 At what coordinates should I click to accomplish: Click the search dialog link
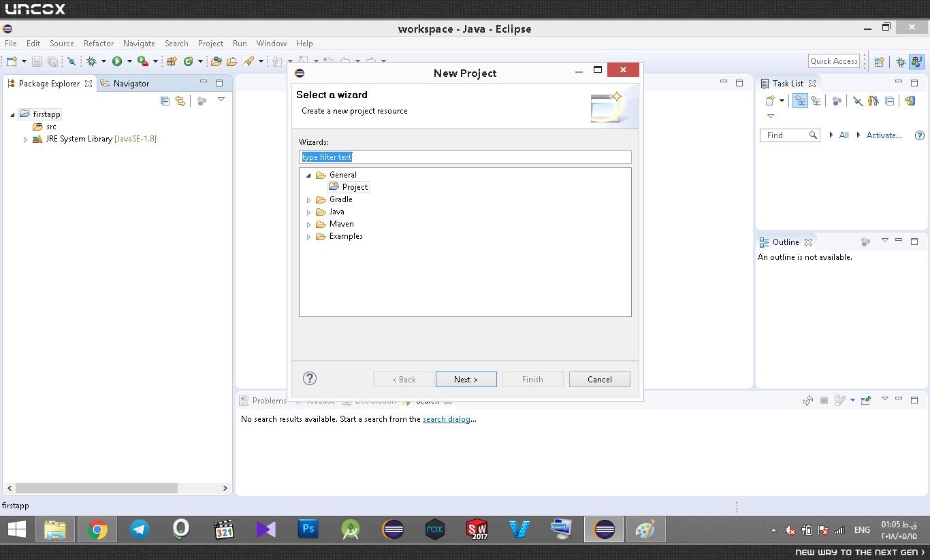[447, 419]
